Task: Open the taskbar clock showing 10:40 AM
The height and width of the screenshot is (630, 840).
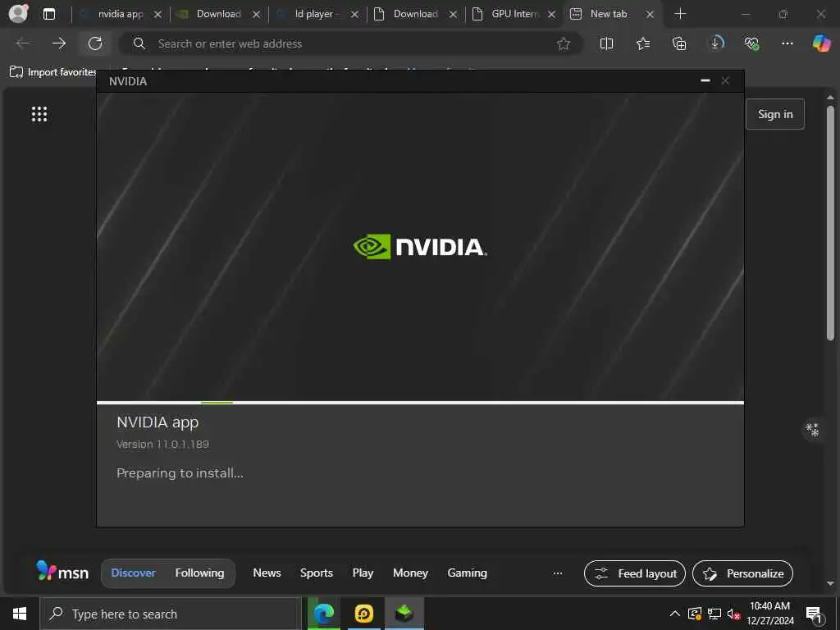Action: click(x=769, y=614)
